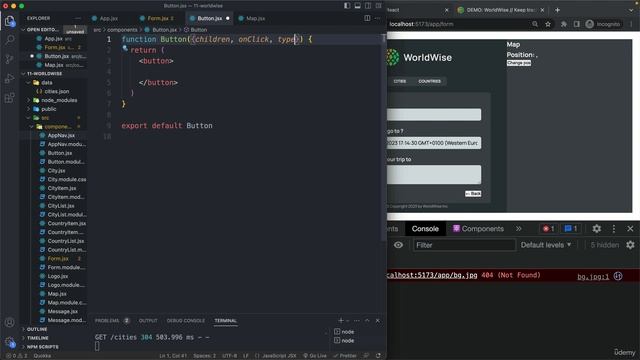Open the Extensions view in activity bar
The width and height of the screenshot is (640, 360).
click(x=10, y=98)
